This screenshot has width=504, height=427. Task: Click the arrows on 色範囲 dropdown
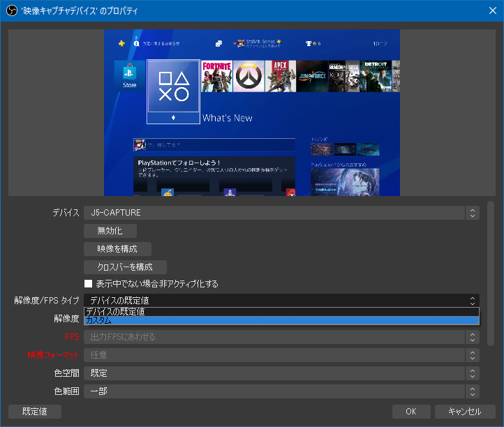(473, 391)
